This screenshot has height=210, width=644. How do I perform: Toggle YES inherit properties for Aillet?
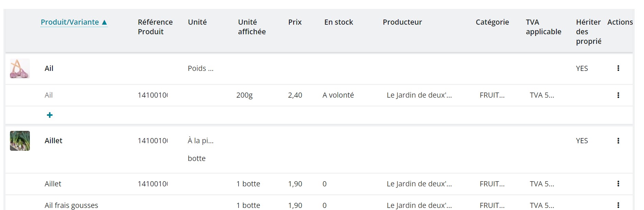pos(582,141)
